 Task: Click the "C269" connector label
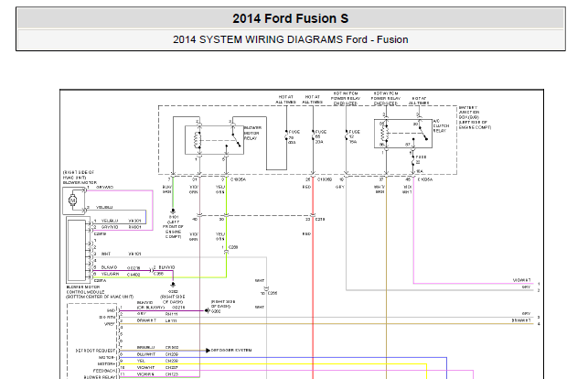tap(233, 247)
